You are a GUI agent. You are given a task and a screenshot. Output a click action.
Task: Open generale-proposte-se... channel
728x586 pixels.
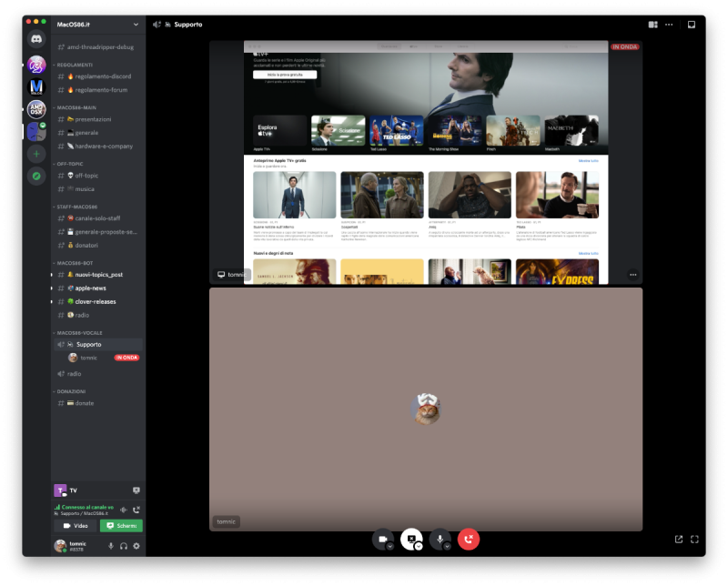98,232
